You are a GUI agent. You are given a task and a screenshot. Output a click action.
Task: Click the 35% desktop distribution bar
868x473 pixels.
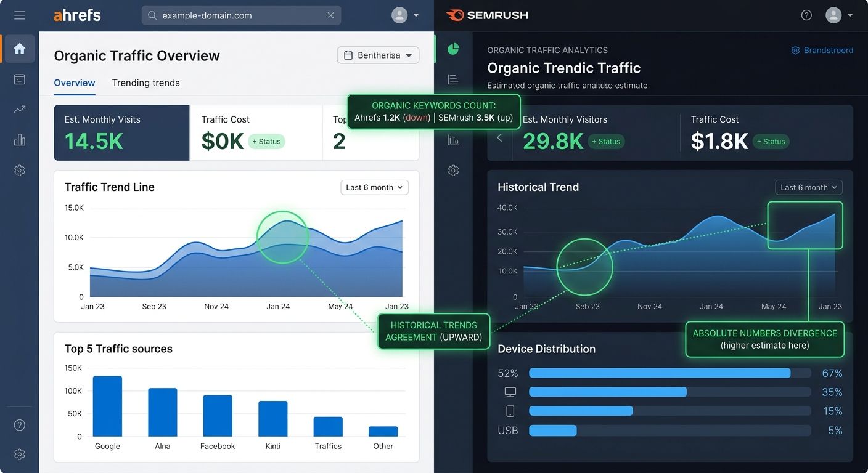pos(670,392)
